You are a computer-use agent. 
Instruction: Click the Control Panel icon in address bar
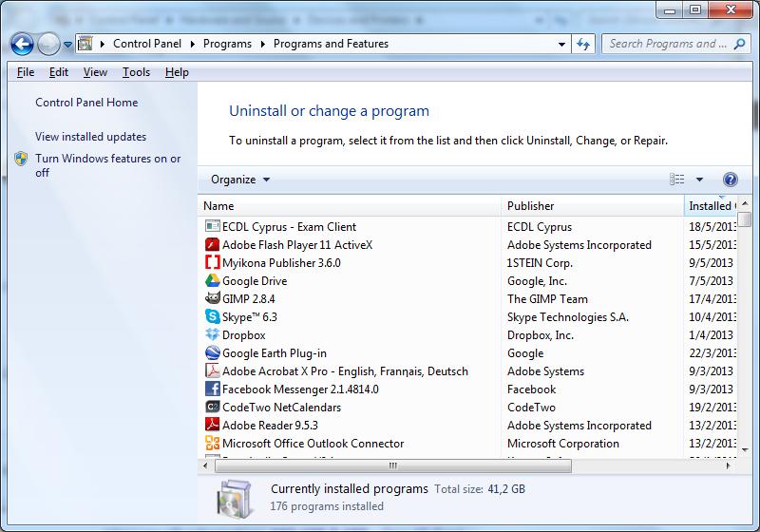[x=85, y=44]
